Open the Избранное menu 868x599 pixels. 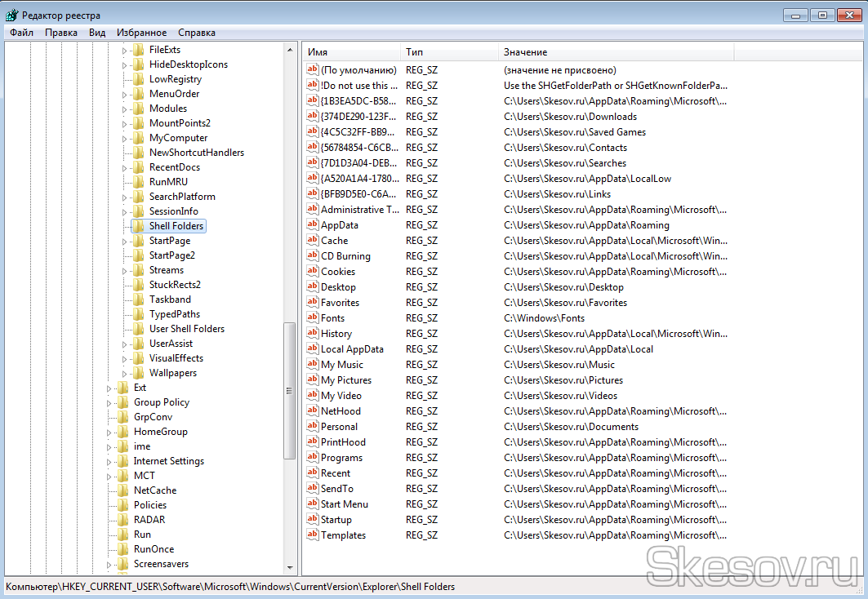141,33
